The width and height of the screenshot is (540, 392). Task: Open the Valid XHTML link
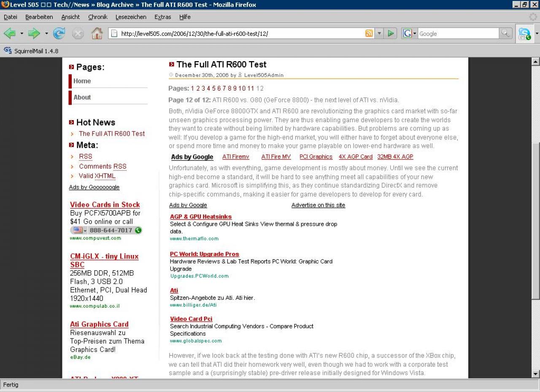click(97, 176)
